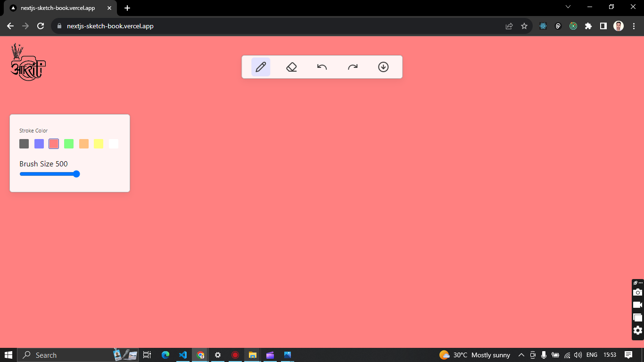Take a screenshot with overlay camera icon
Viewport: 644px width, 362px height.
tap(638, 292)
